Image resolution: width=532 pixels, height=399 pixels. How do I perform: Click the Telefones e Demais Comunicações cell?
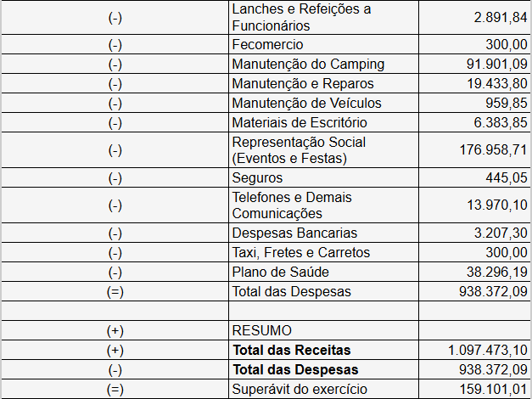pyautogui.click(x=323, y=205)
